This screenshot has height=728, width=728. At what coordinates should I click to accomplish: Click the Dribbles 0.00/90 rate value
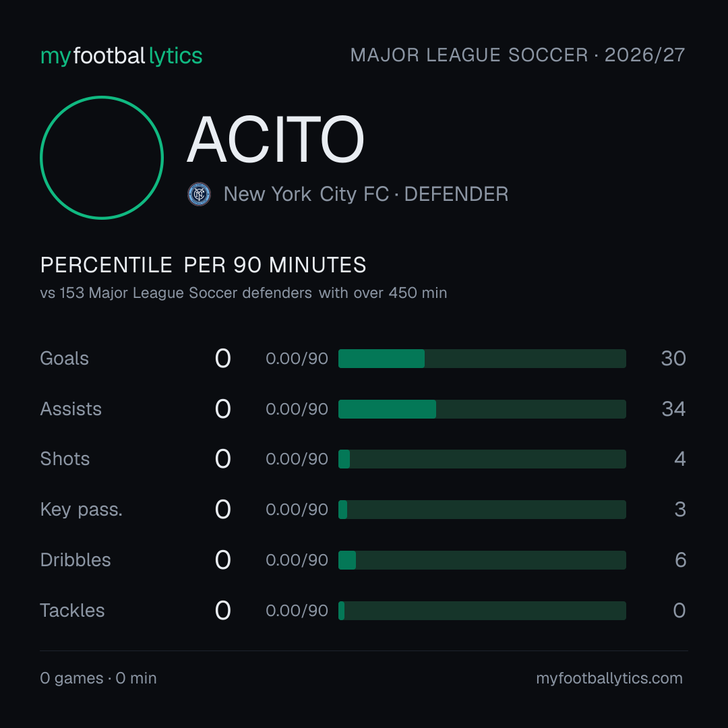coord(297,560)
